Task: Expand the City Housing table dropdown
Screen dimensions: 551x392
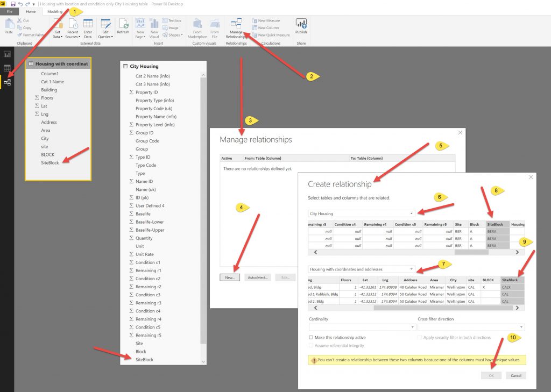Action: click(361, 213)
